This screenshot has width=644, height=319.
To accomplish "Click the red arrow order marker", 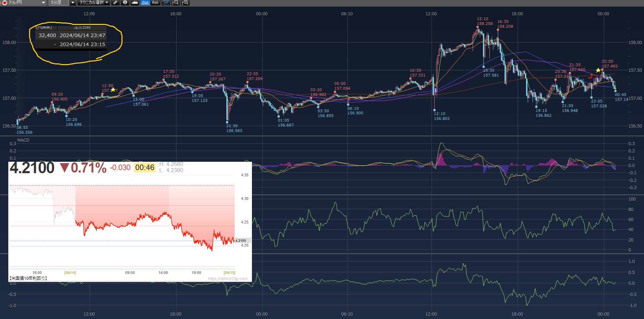I will [x=591, y=76].
